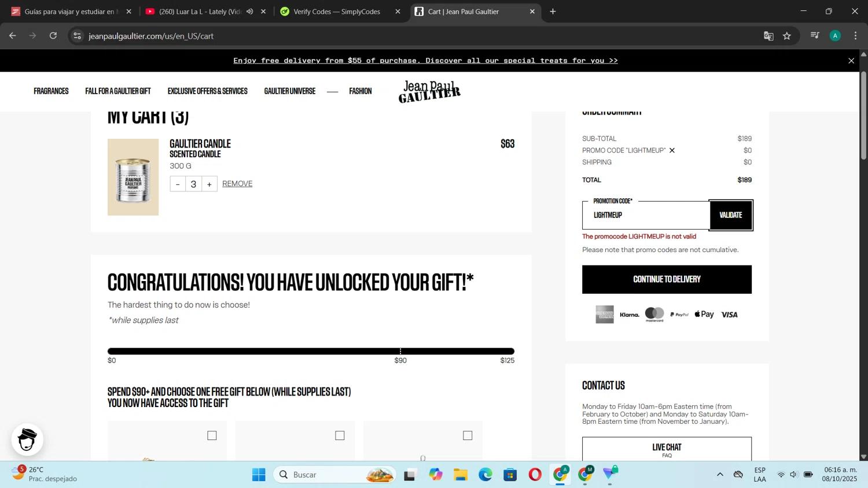
Task: Reload the current page
Action: [53, 36]
